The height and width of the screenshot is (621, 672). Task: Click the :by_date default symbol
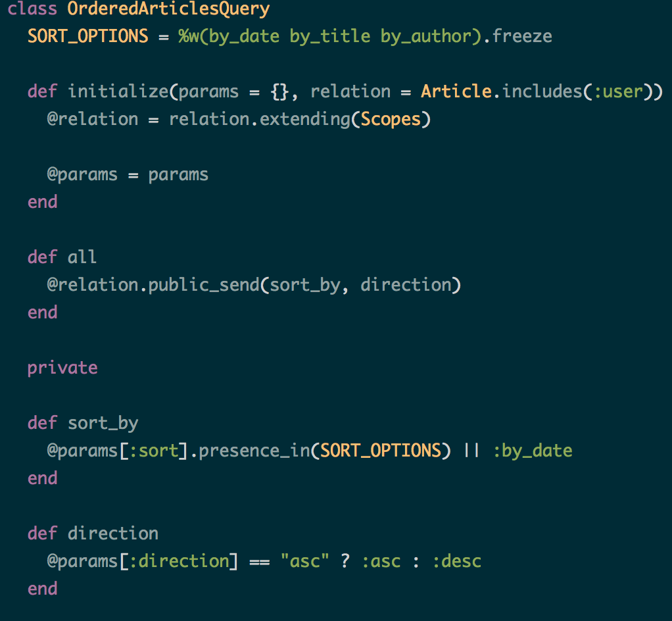point(533,451)
